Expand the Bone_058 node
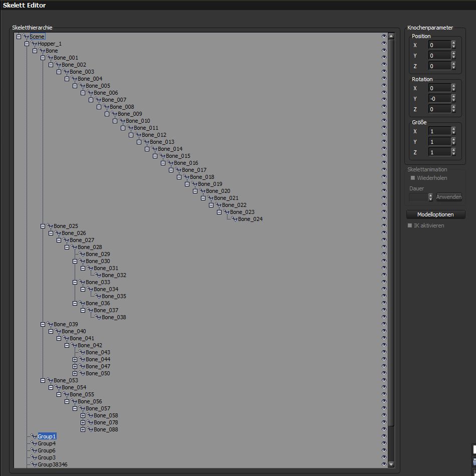476x476 pixels. click(x=83, y=415)
